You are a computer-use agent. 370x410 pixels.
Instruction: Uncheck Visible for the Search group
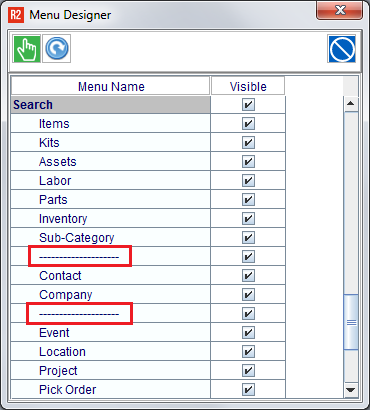[248, 104]
